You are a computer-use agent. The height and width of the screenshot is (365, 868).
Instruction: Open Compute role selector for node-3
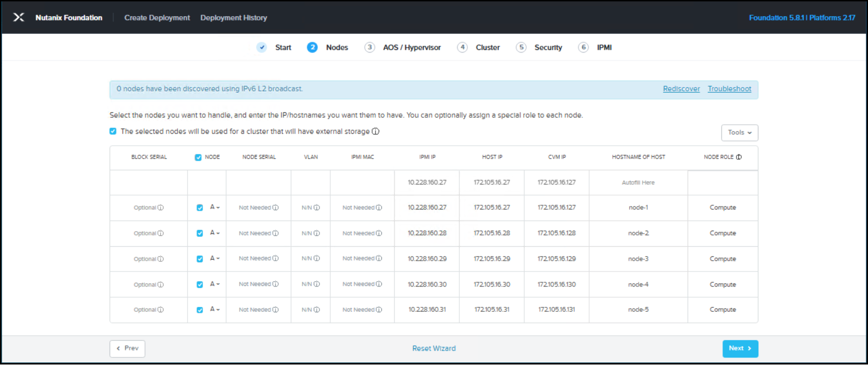pyautogui.click(x=723, y=259)
